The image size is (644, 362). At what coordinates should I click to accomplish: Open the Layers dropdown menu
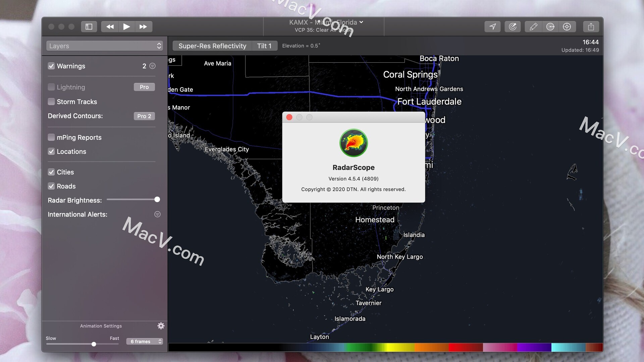(104, 46)
